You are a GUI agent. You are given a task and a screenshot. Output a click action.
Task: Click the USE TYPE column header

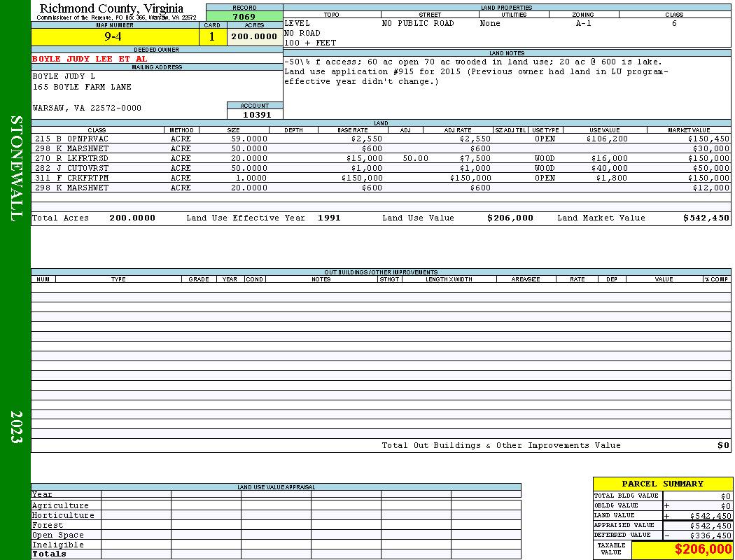545,130
